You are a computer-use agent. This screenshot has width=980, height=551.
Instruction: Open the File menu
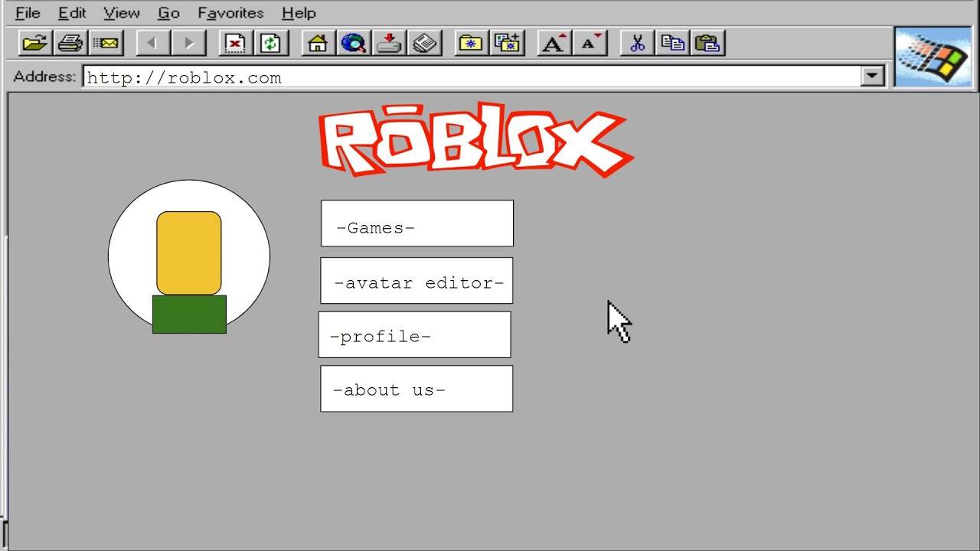(28, 13)
